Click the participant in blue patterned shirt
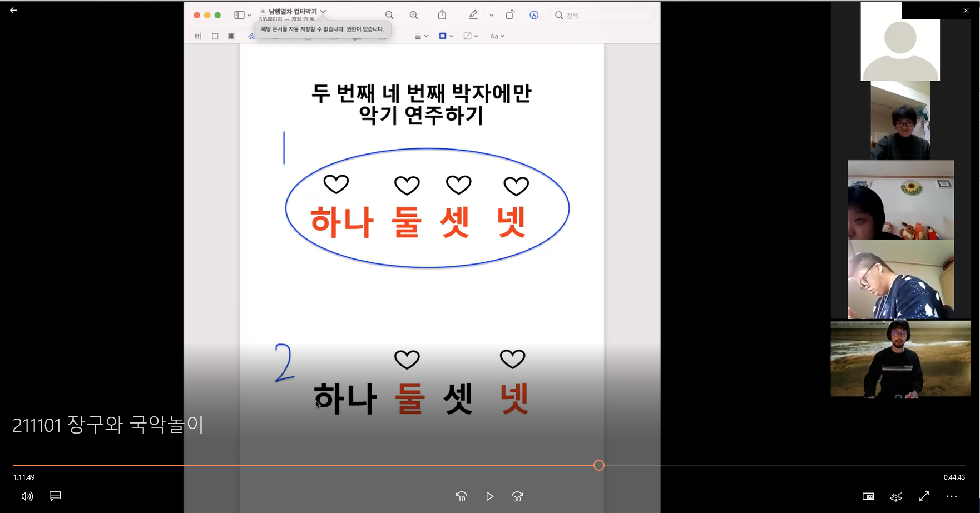Viewport: 980px width, 513px height. pos(900,279)
